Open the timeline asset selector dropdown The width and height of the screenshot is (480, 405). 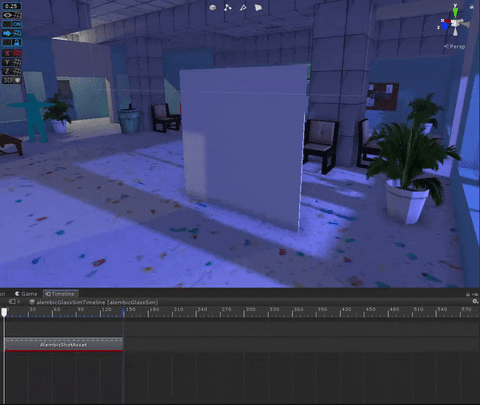point(94,302)
